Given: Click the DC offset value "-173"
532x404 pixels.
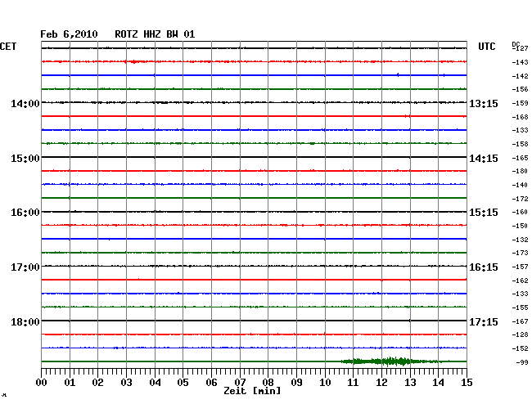Looking at the screenshot, I should [520, 253].
